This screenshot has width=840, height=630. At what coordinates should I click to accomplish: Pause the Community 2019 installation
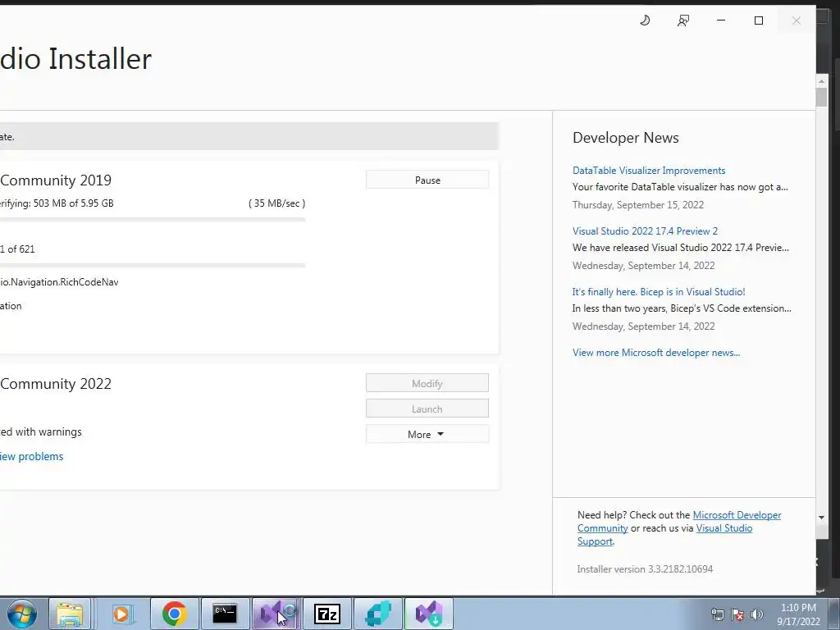coord(427,180)
